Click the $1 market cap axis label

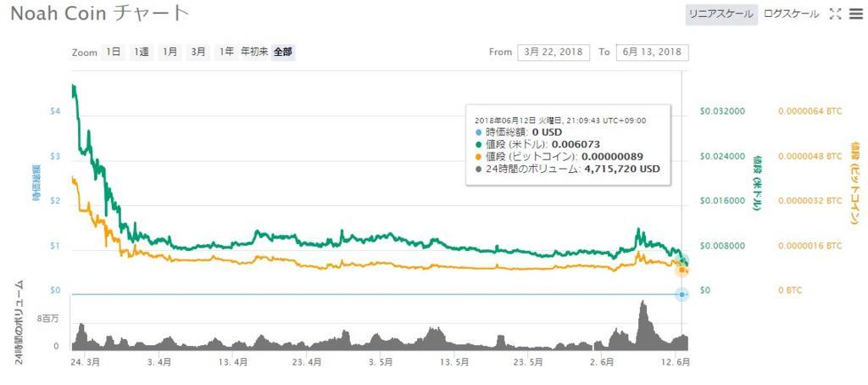point(55,245)
